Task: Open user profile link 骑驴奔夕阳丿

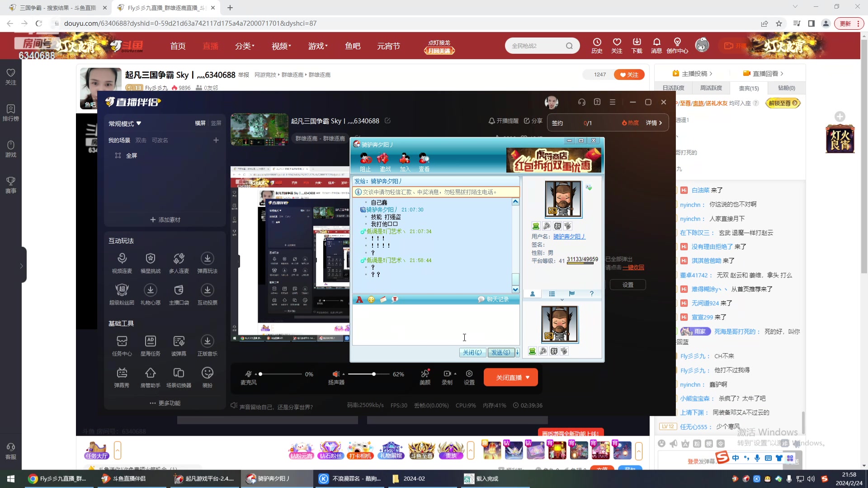Action: pos(569,236)
